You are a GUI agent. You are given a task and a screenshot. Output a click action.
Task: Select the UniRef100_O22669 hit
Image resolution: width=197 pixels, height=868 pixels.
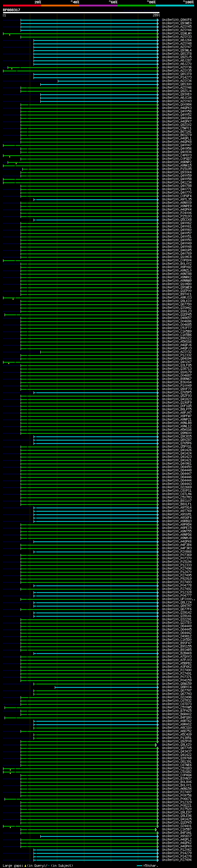click(177, 487)
